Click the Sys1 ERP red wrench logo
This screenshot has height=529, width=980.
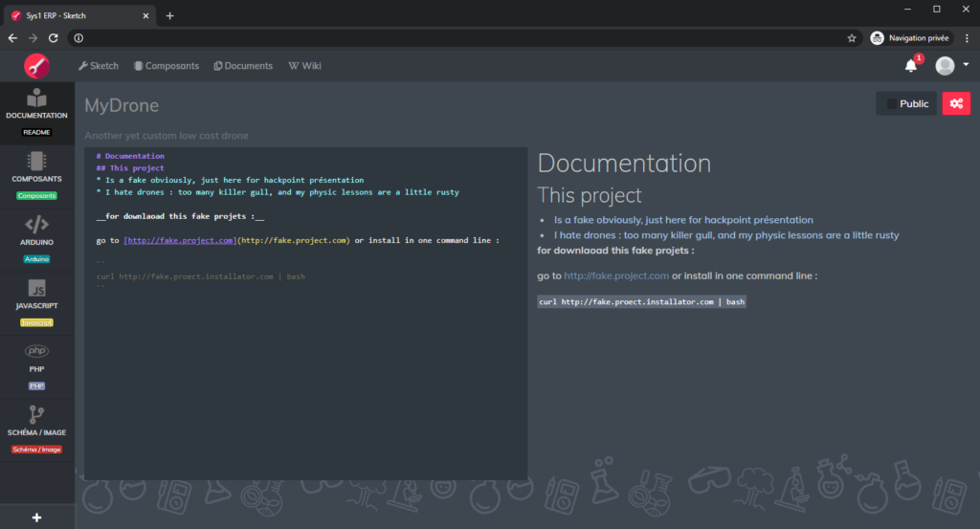tap(36, 66)
